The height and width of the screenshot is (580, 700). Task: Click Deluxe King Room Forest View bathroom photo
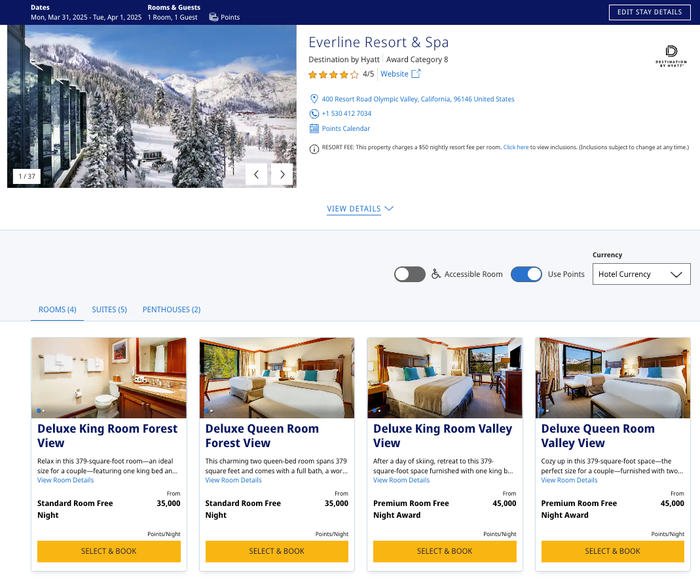tap(109, 378)
